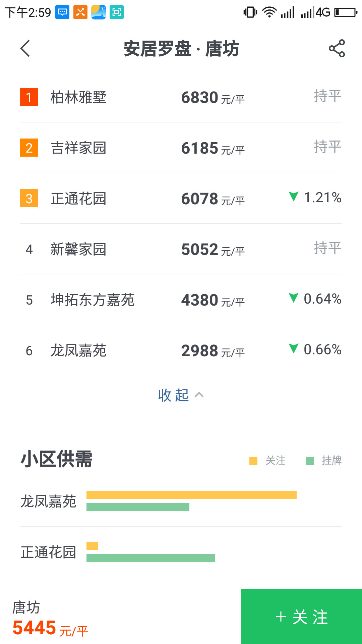The image size is (362, 644).
Task: Tap green down arrow beside 1.21%
Action: 293,196
